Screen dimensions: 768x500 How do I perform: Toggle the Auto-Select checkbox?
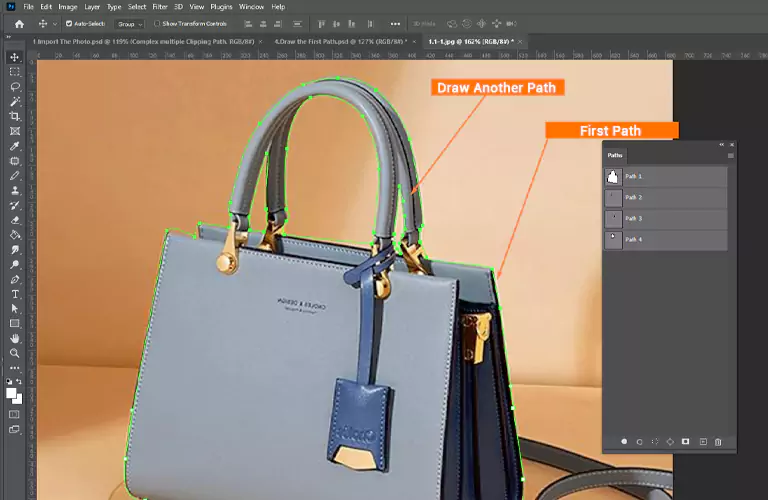pyautogui.click(x=69, y=23)
